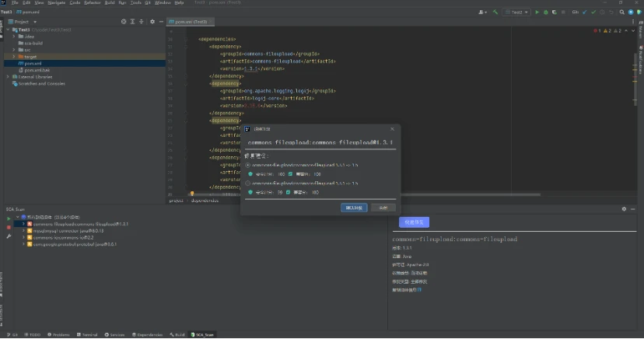
Task: Hide the bottom SCA panel with the minus icon
Action: pyautogui.click(x=633, y=209)
